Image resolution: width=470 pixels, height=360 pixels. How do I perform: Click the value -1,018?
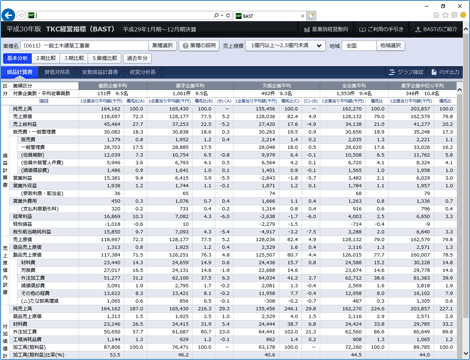pyautogui.click(x=112, y=224)
